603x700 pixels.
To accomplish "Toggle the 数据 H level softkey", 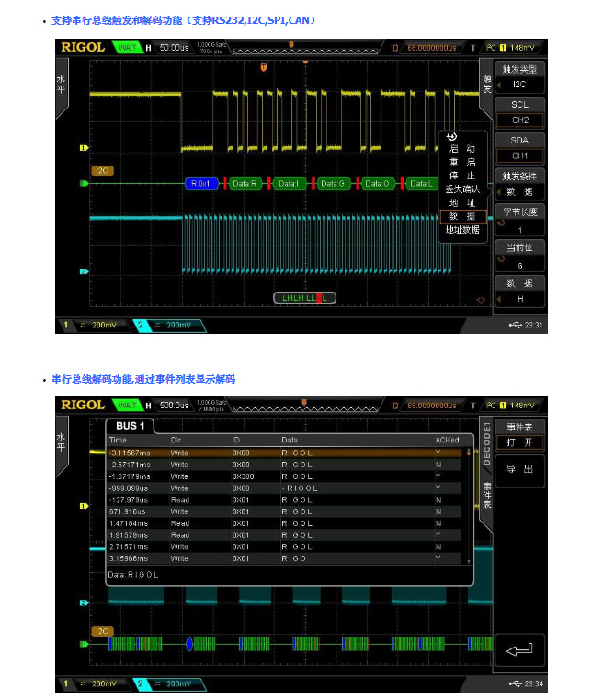I will [x=520, y=291].
